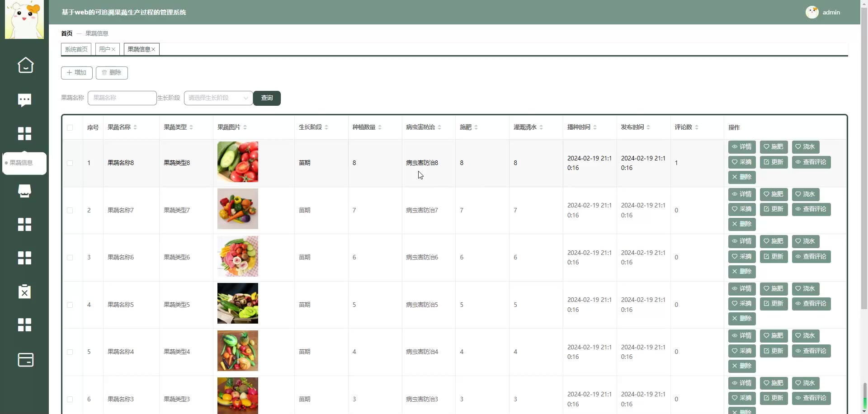Click 施肥 for 果蔬名称4

774,336
